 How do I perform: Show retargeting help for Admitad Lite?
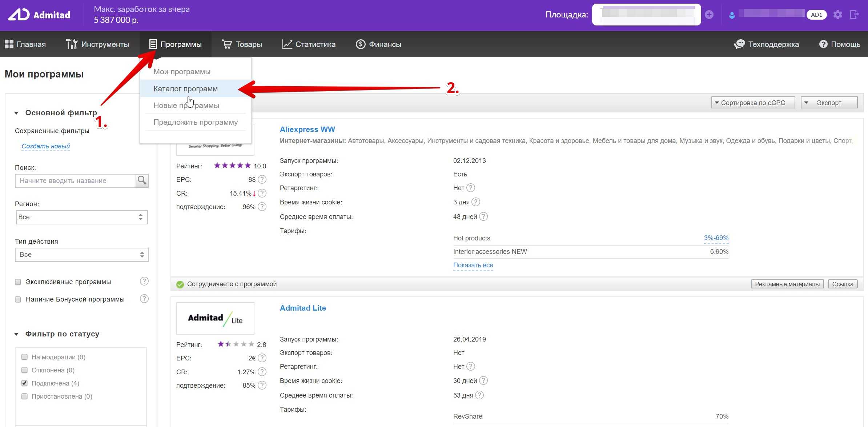pos(470,366)
